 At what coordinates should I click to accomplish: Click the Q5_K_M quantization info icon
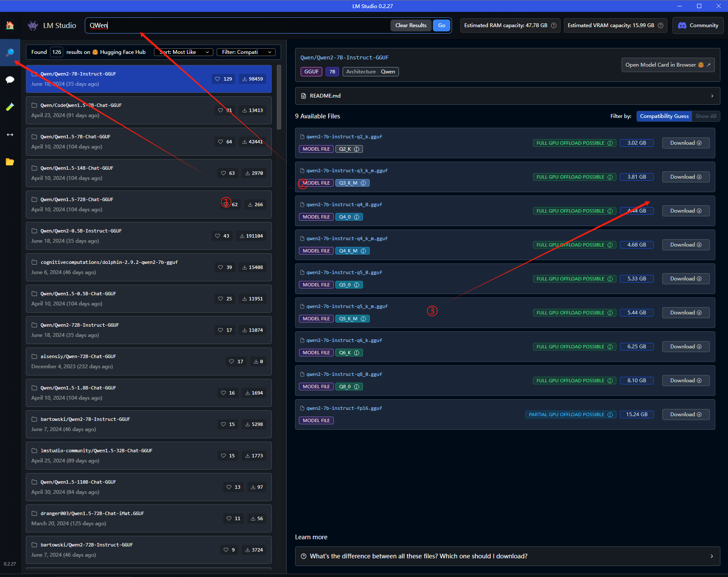[363, 319]
